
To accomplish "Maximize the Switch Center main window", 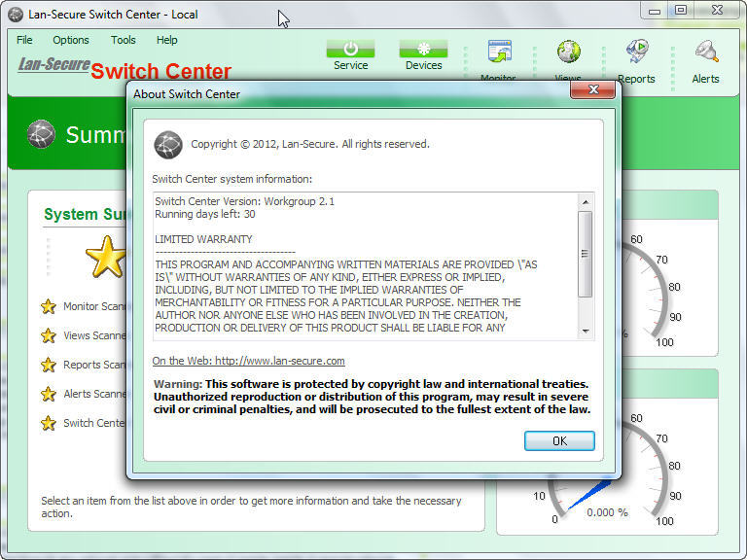I will coord(681,11).
